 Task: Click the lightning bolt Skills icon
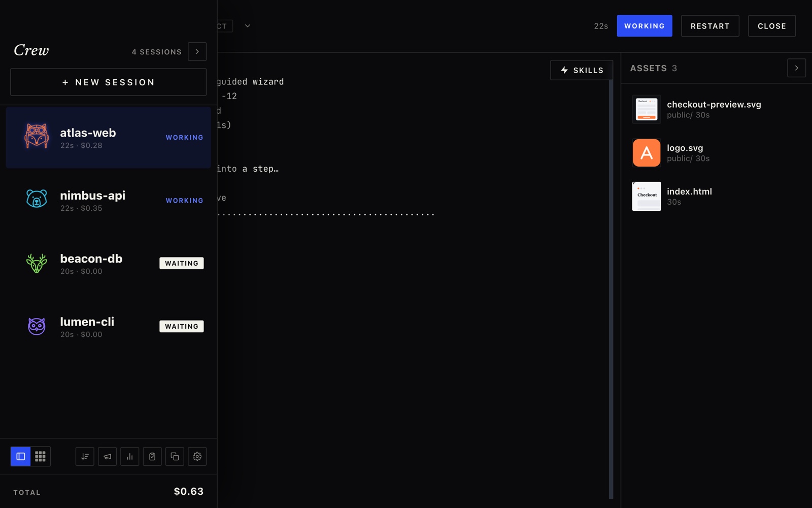click(x=564, y=70)
